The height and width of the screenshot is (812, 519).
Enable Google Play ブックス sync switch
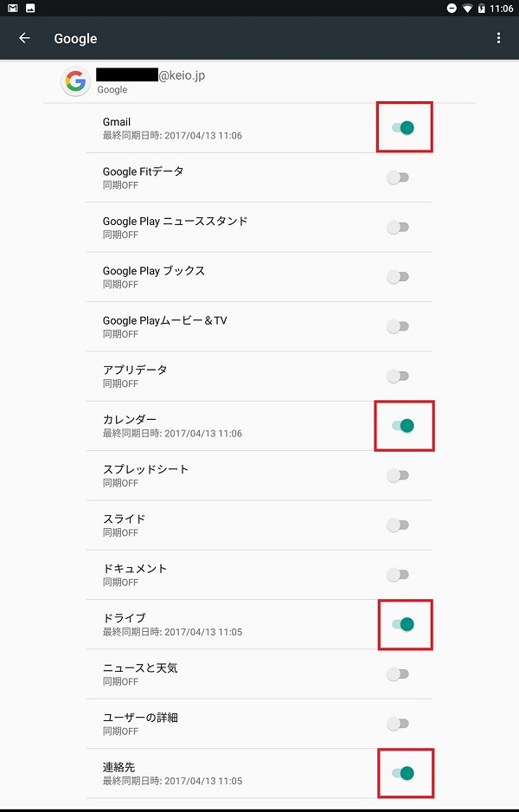point(398,277)
